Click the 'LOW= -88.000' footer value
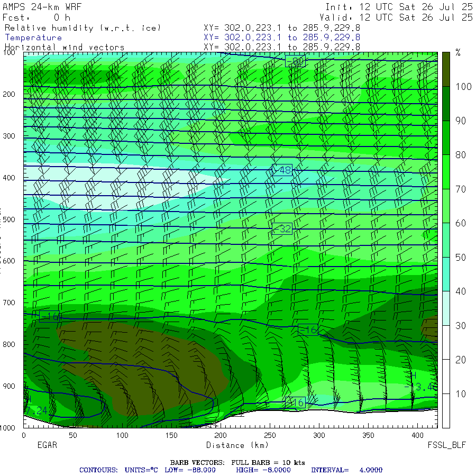This screenshot has height=476, width=476. (190, 470)
